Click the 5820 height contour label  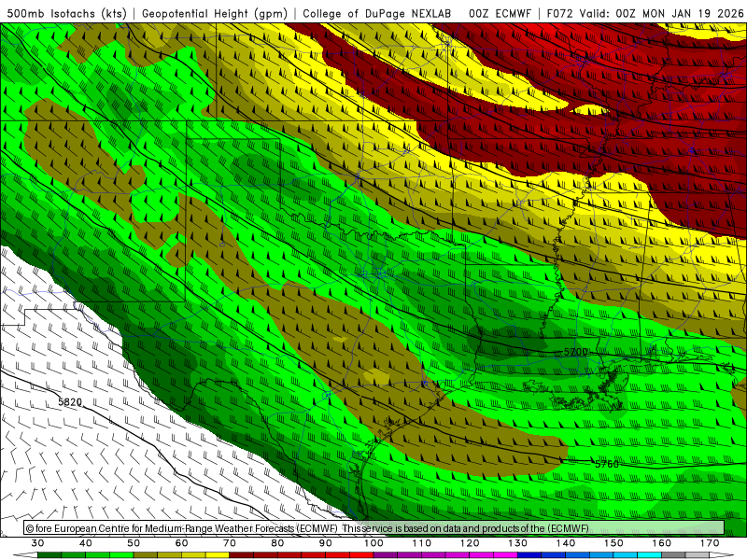point(70,402)
